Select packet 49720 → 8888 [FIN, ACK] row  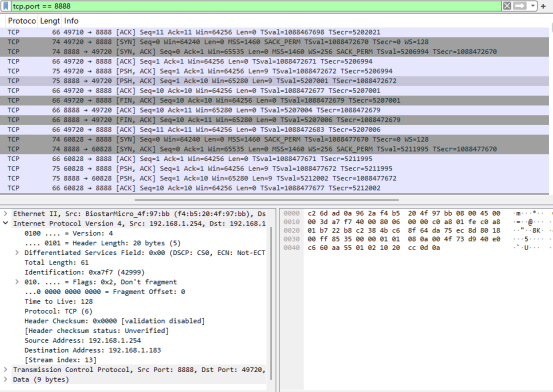pyautogui.click(x=274, y=101)
